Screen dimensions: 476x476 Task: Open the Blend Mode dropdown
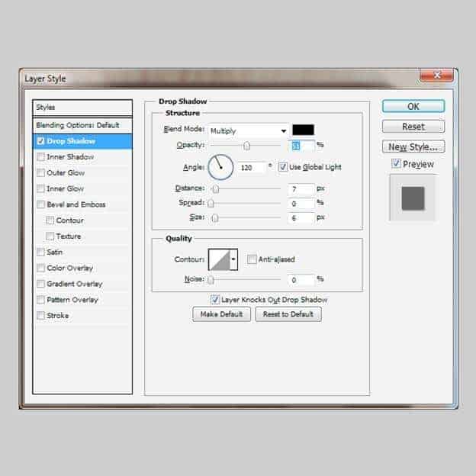point(247,130)
